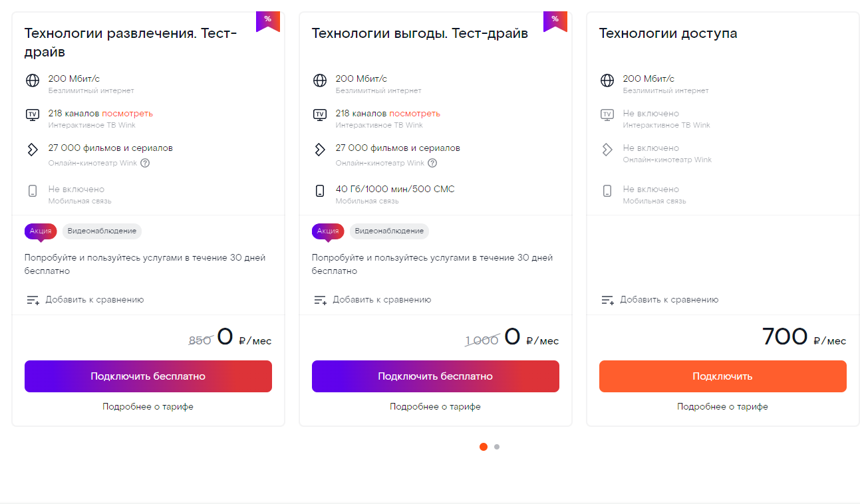Click orange Подключить button for 700 ₽ tariff
The width and height of the screenshot is (860, 504).
coord(722,376)
